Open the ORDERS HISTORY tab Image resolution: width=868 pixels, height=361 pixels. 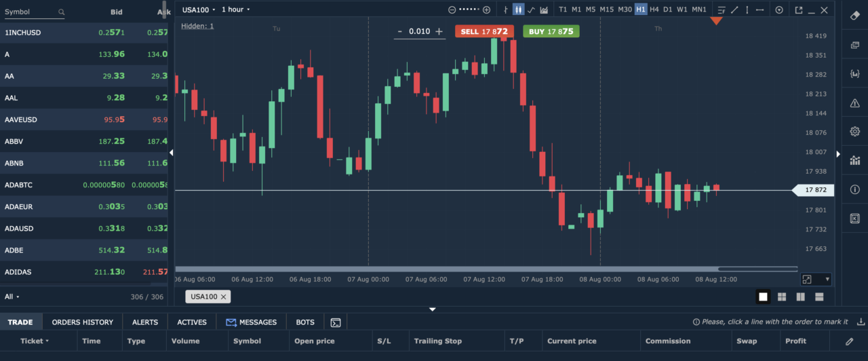pyautogui.click(x=82, y=322)
